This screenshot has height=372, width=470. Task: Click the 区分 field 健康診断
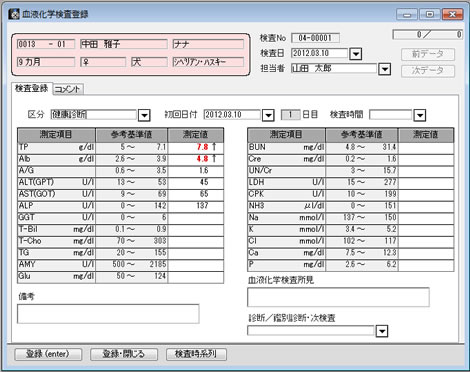[x=94, y=115]
